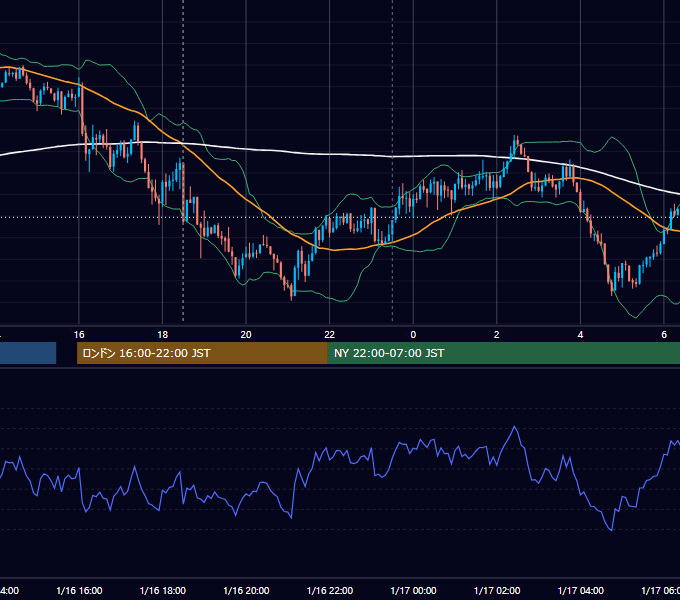Click the hour label 2 on the price chart axis
This screenshot has height=600, width=680.
click(x=497, y=335)
